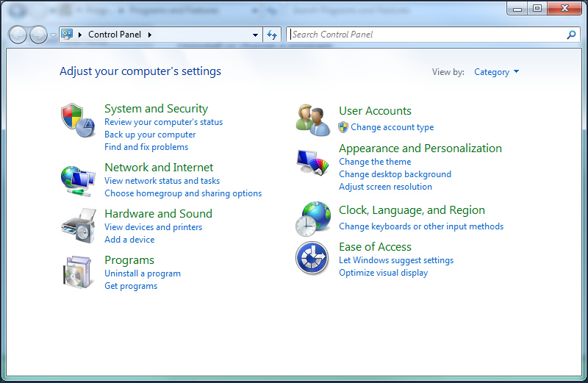Expand arrow after Control Panel breadcrumb
This screenshot has width=588, height=383.
[x=150, y=35]
